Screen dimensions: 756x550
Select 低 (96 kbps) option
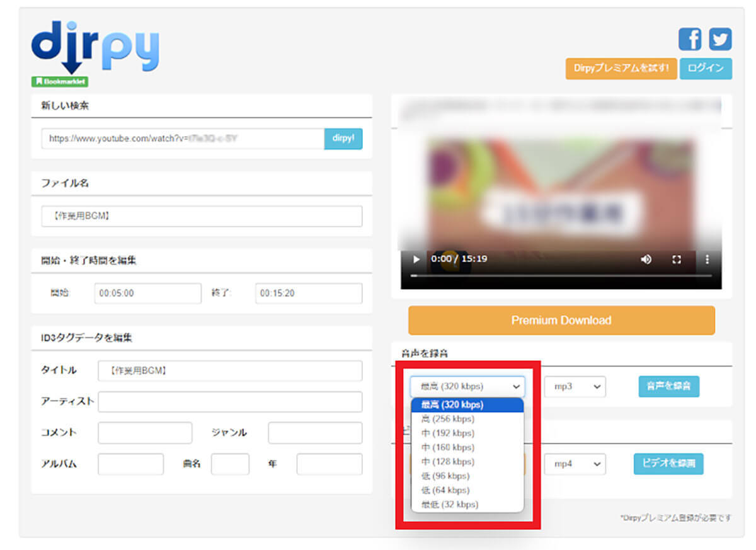coord(467,476)
